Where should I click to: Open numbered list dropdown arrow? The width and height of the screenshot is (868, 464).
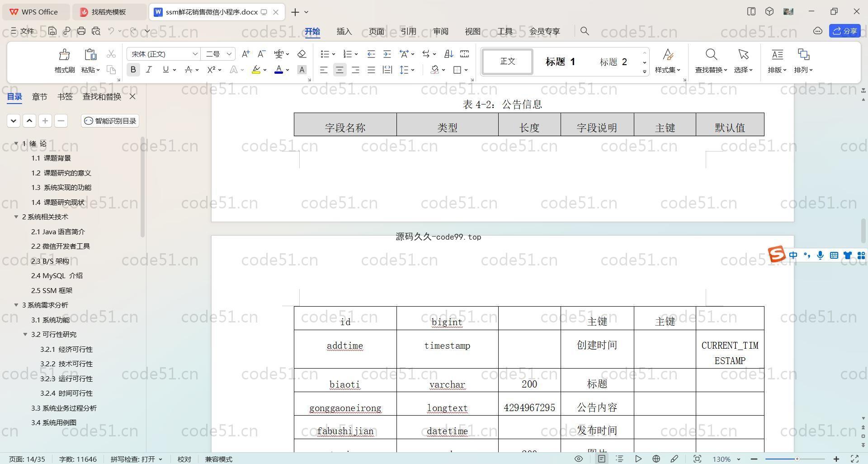click(x=356, y=54)
